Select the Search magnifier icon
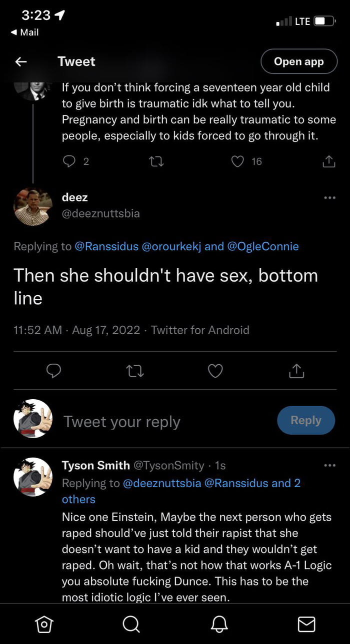 [131, 624]
